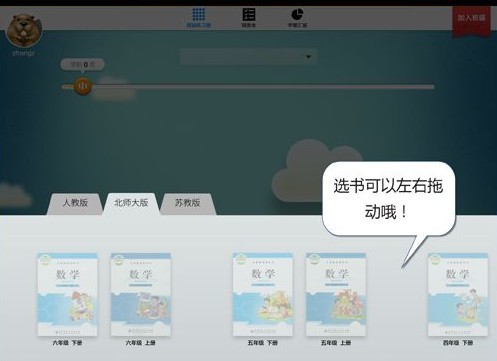Image resolution: width=497 pixels, height=361 pixels.
Task: Open the checklist icon in top bar
Action: 249,17
